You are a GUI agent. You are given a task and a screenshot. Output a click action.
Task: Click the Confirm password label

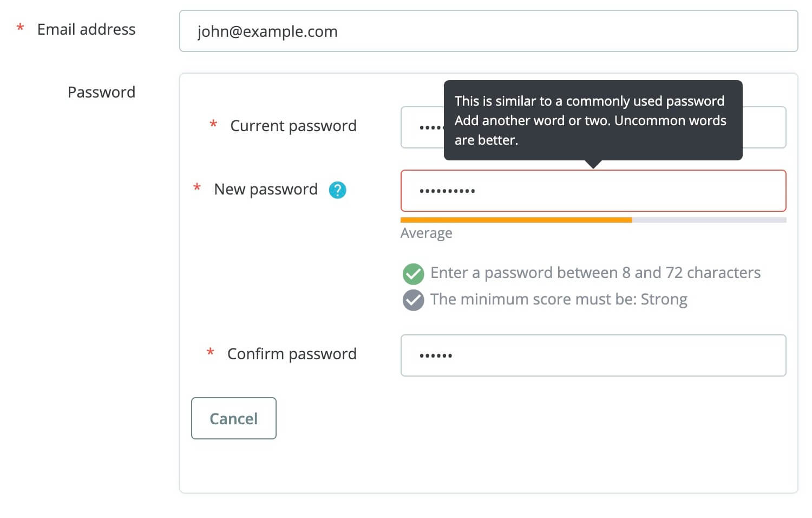(x=292, y=354)
